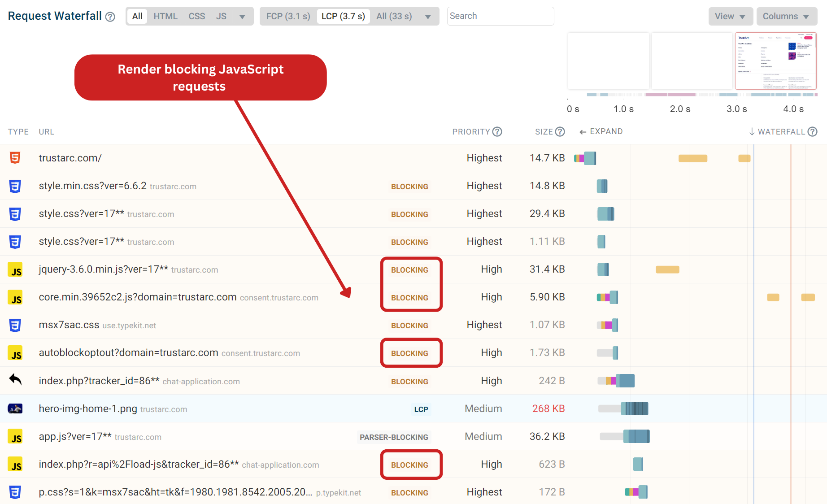This screenshot has width=827, height=504.
Task: Click the 268 KB size value
Action: click(548, 408)
